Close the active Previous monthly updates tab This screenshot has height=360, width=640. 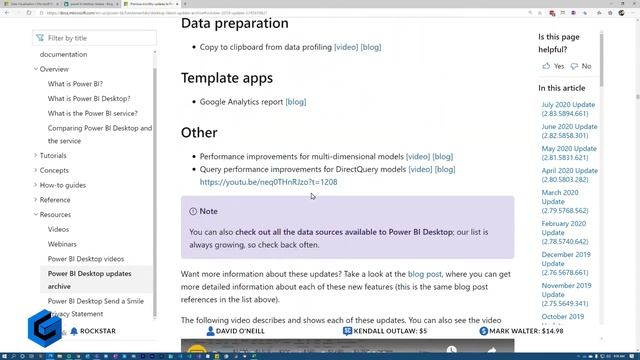[x=177, y=4]
